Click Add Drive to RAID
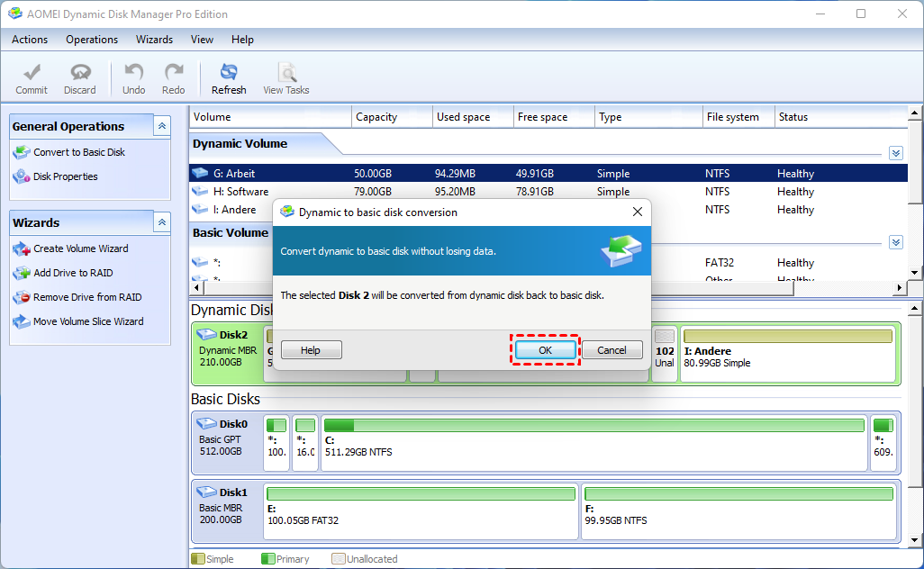This screenshot has width=924, height=569. [73, 274]
